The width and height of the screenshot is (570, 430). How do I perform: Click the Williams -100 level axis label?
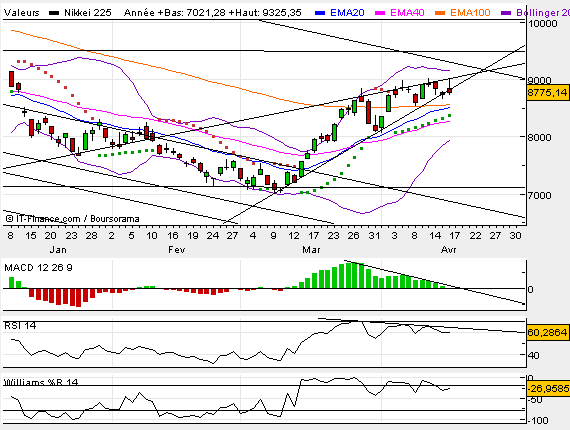click(x=537, y=421)
